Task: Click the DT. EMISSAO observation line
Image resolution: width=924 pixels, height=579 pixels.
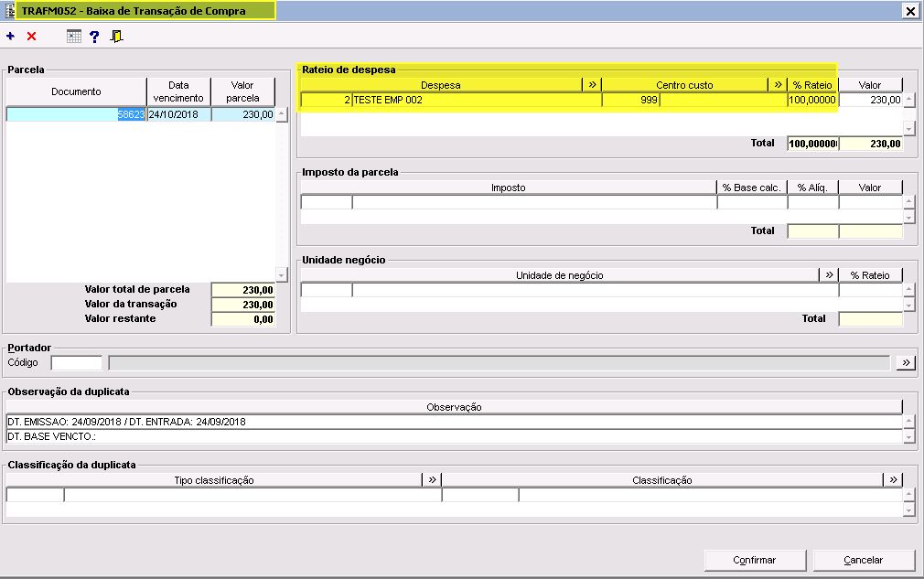Action: tap(454, 422)
